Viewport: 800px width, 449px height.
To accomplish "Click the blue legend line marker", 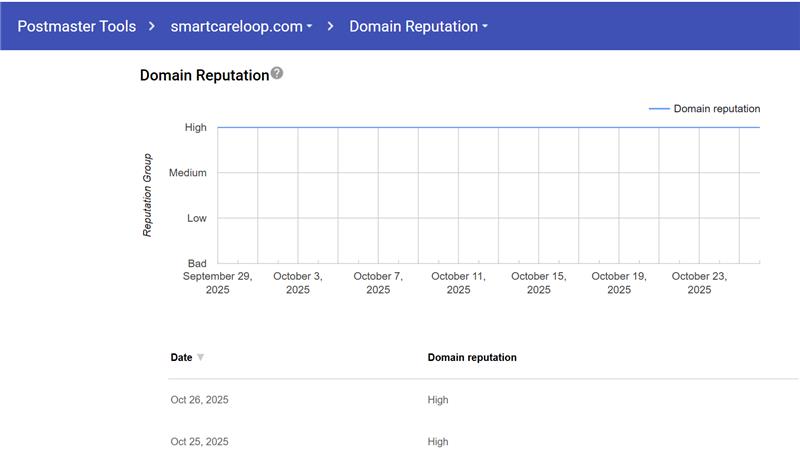I will [659, 109].
